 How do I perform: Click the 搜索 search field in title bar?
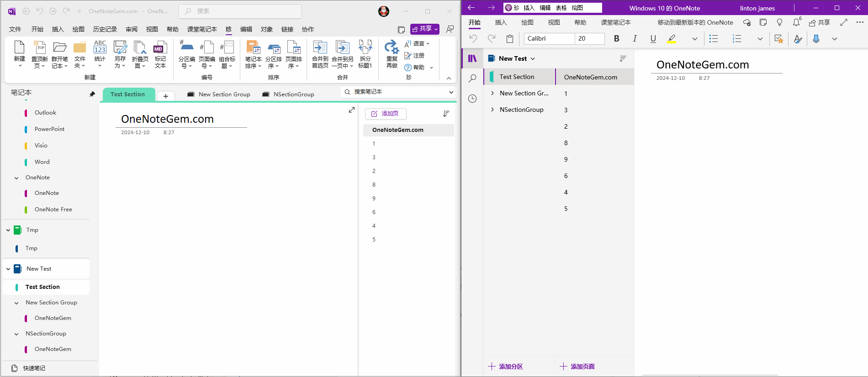(240, 11)
